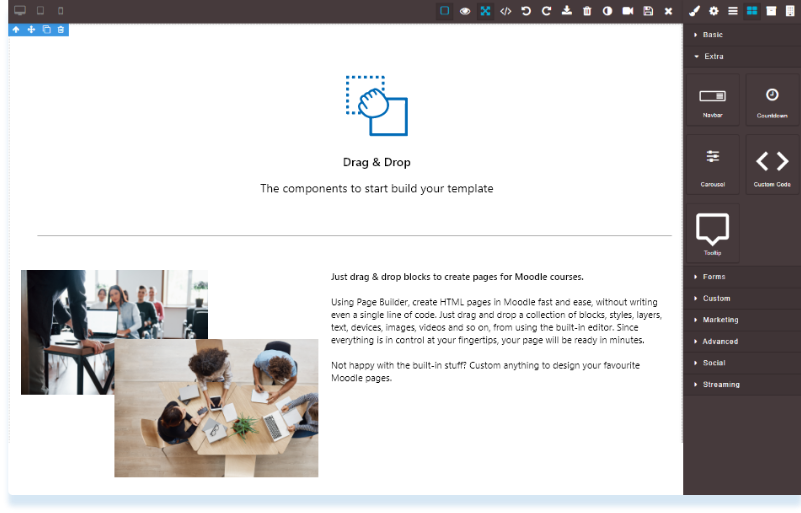Open the view code panel
The image size is (801, 513).
pyautogui.click(x=506, y=11)
